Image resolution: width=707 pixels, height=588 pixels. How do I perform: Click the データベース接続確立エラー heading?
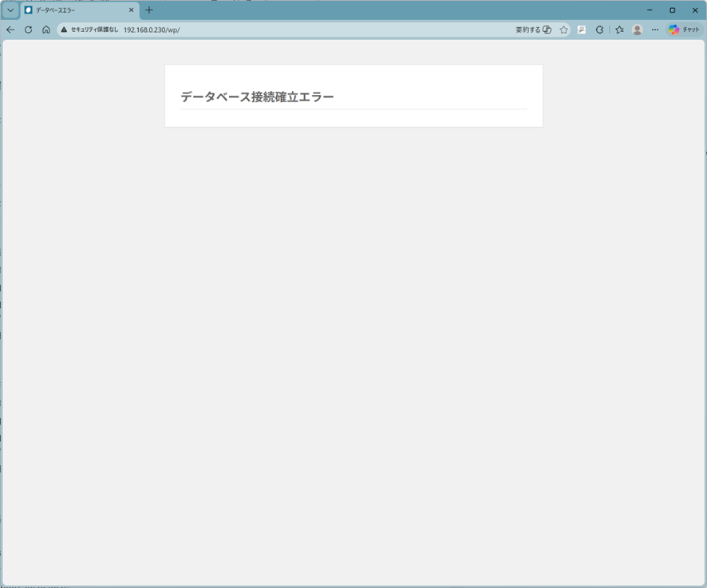[257, 97]
